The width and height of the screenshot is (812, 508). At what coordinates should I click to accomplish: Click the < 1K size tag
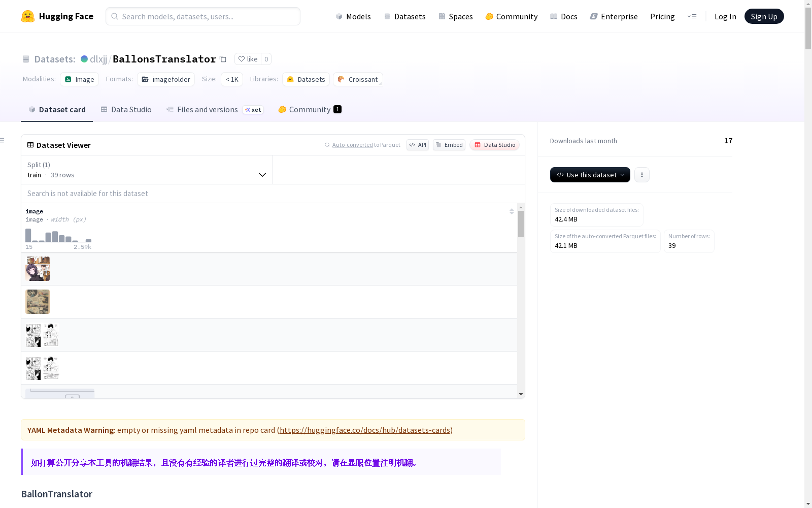coord(232,79)
